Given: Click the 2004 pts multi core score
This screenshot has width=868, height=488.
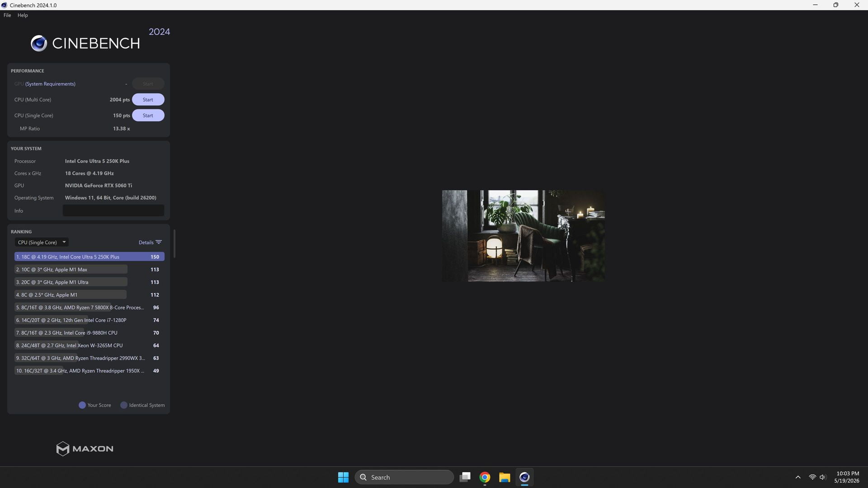Looking at the screenshot, I should (x=119, y=99).
